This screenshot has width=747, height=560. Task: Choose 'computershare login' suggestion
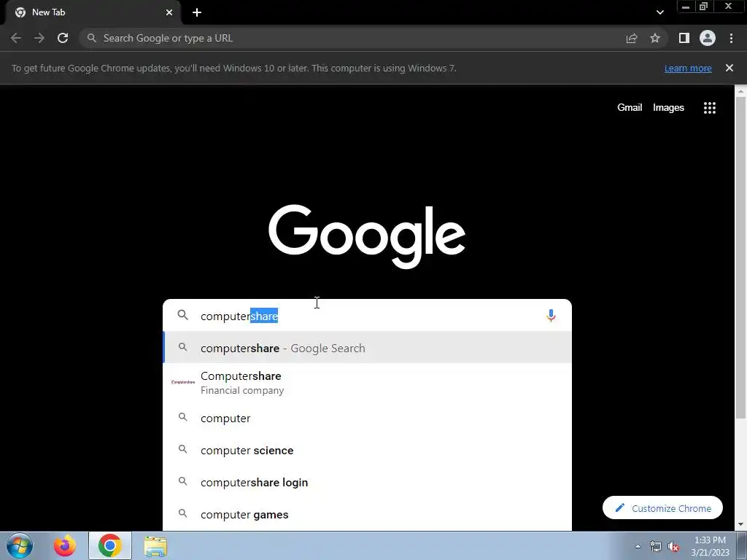tap(368, 483)
